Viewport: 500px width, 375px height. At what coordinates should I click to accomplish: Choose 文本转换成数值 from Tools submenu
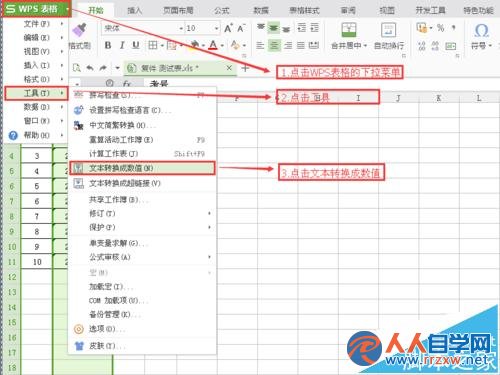(x=142, y=168)
